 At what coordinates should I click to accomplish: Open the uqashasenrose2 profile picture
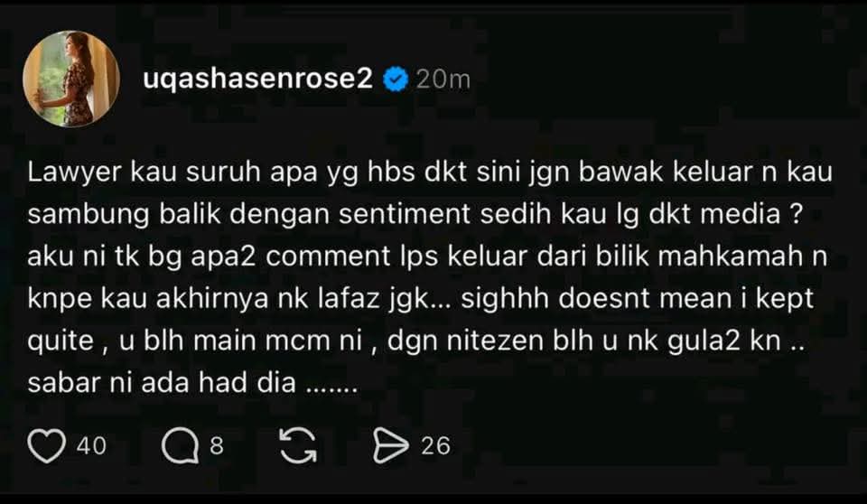70,79
